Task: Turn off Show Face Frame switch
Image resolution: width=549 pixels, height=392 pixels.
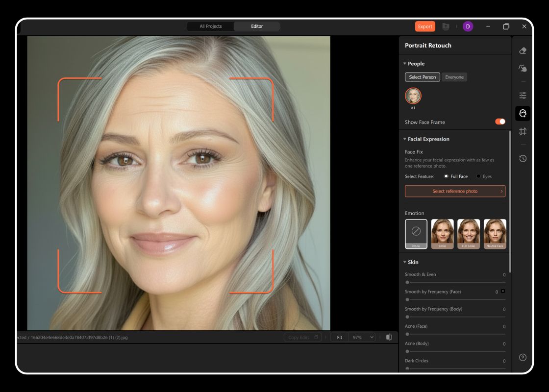Action: (500, 122)
